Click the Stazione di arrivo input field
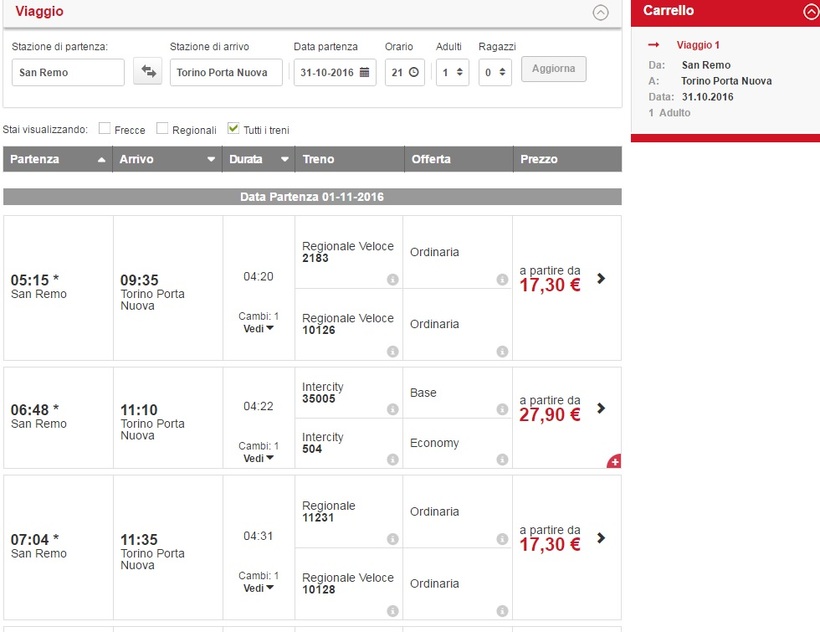 [x=226, y=72]
